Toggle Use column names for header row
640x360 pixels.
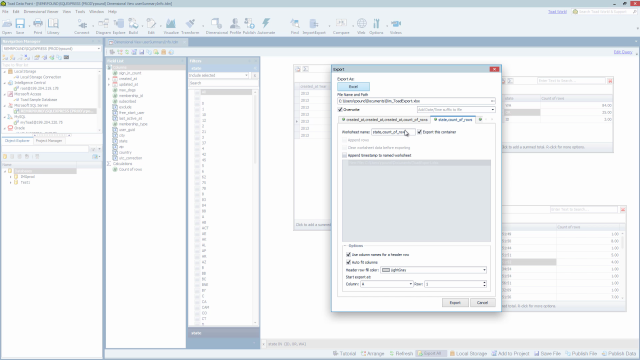coord(349,254)
